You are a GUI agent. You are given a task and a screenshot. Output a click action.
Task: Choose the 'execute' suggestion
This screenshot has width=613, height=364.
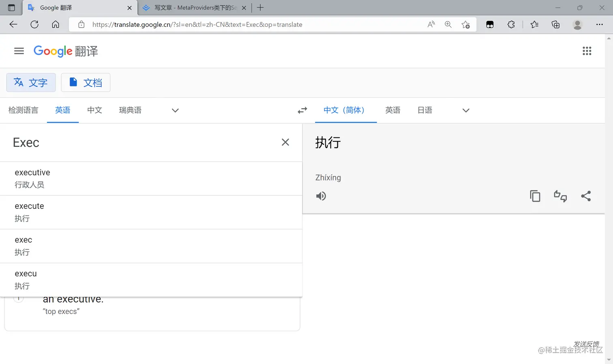pyautogui.click(x=151, y=212)
